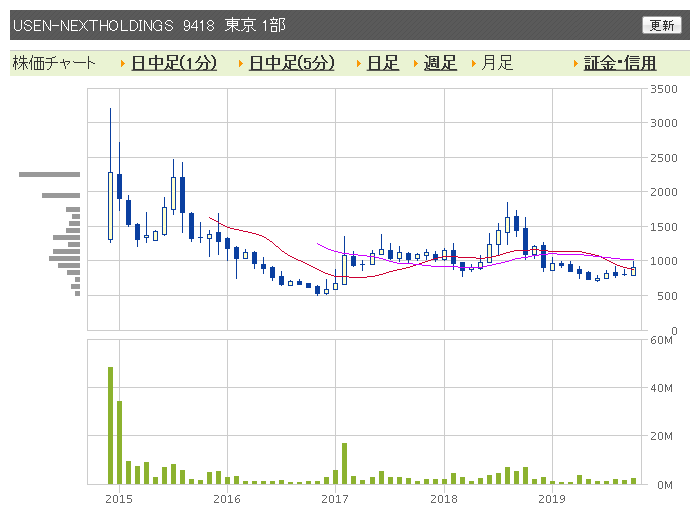Image resolution: width=700 pixels, height=525 pixels.
Task: Switch to the 日足 daily chart
Action: coord(383,63)
